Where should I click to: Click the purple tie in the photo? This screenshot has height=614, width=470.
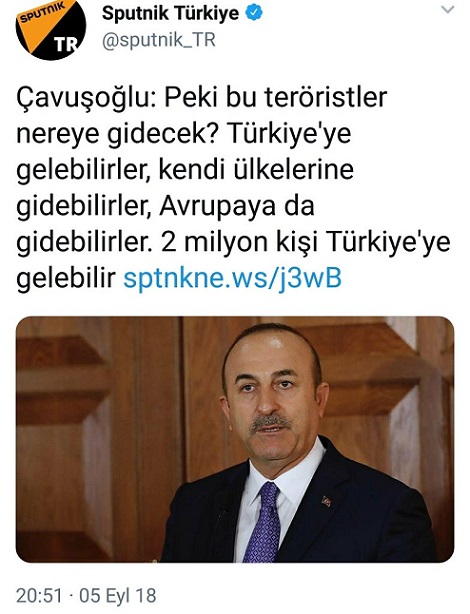tap(263, 523)
